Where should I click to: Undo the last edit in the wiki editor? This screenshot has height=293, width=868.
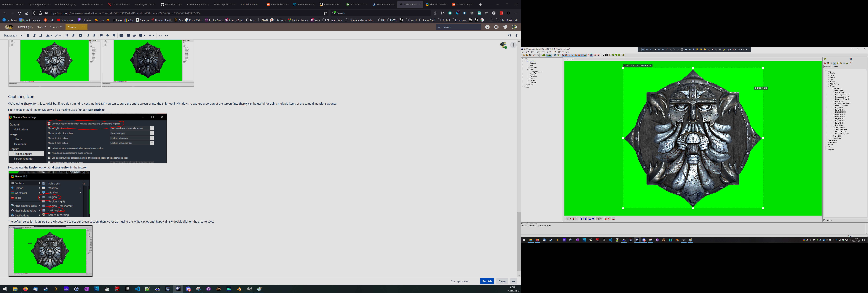tap(160, 35)
